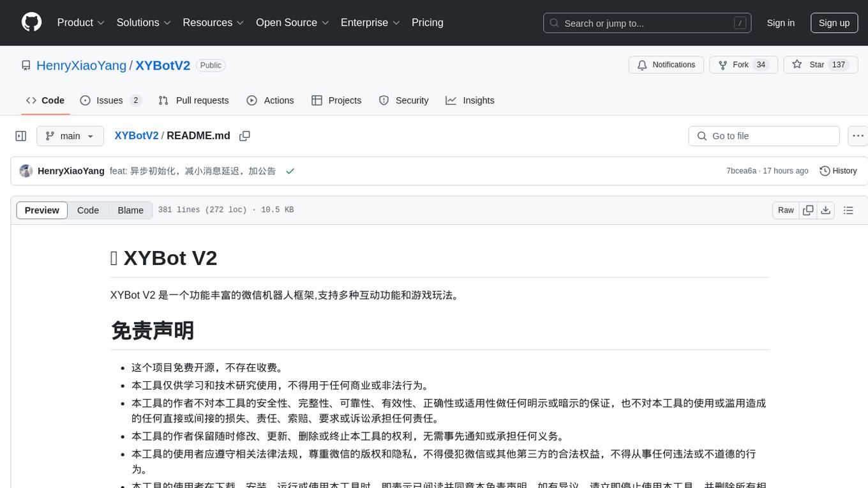Expand the Solutions menu
This screenshot has width=868, height=488.
click(x=144, y=22)
